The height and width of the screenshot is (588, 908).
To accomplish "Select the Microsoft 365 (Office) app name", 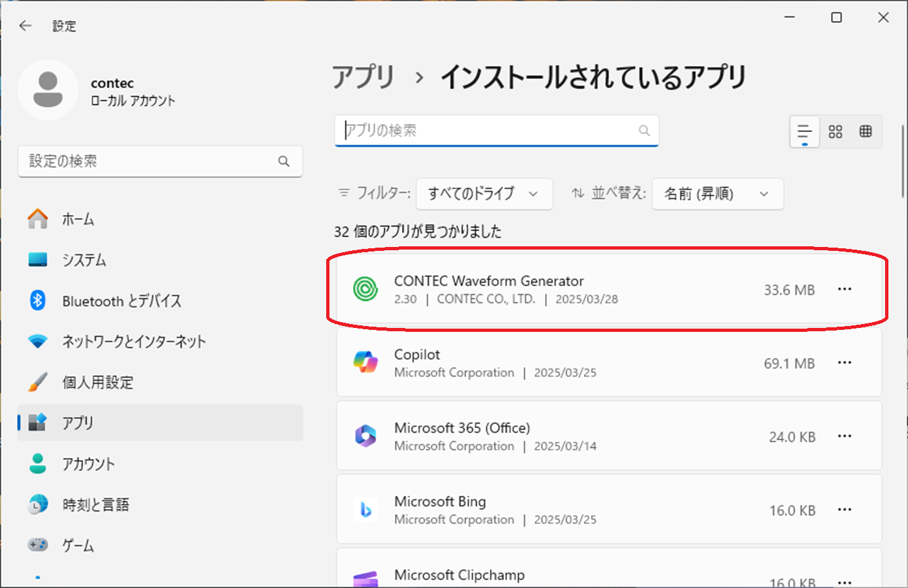I will click(x=462, y=428).
